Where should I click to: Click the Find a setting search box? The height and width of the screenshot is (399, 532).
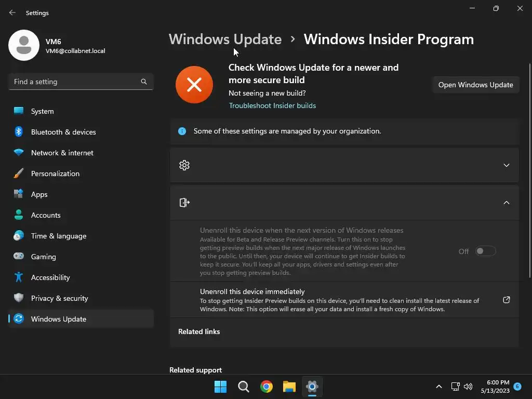point(81,82)
